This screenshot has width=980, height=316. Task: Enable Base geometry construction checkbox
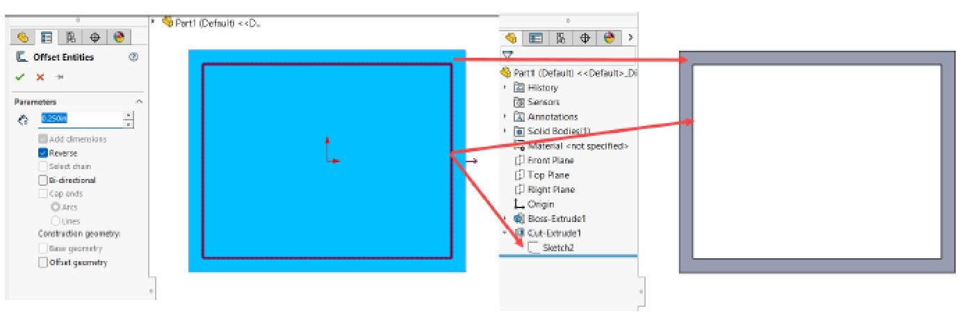point(43,248)
